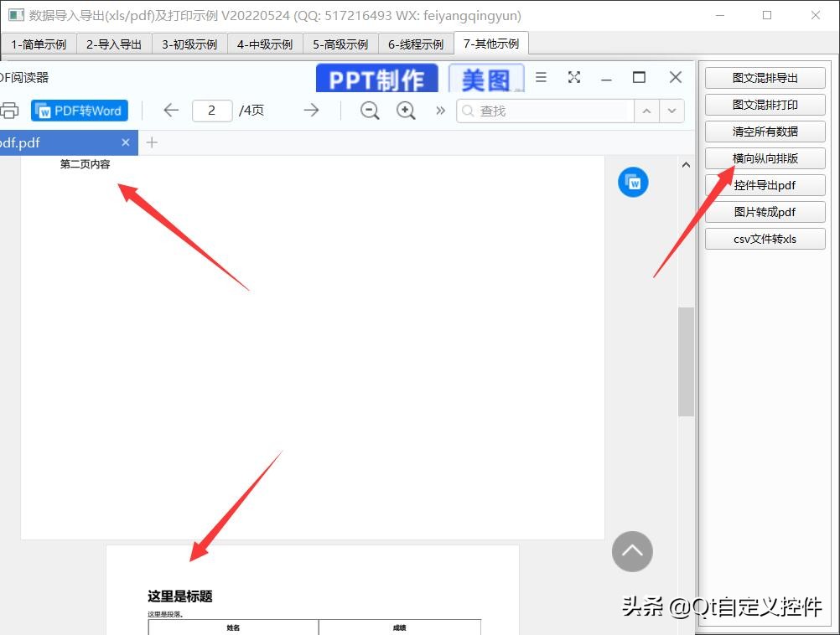Enter fullscreen mode in the PDF reader

(x=574, y=77)
